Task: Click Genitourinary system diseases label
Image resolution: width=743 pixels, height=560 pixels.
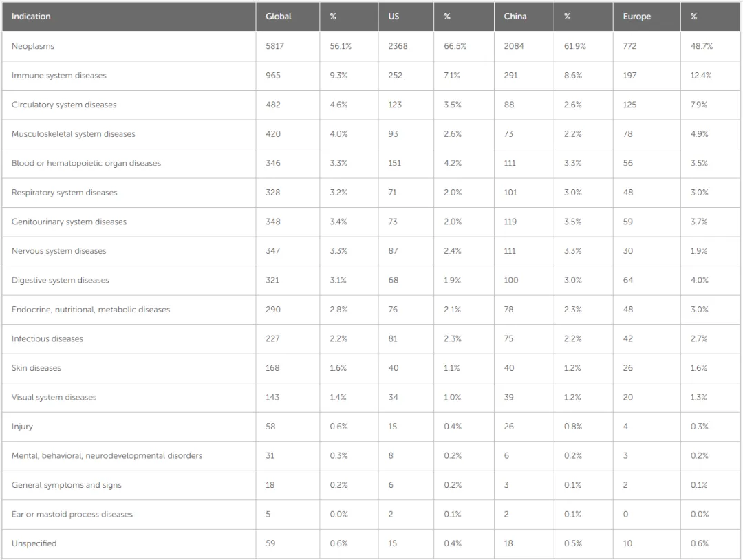Action: click(69, 222)
